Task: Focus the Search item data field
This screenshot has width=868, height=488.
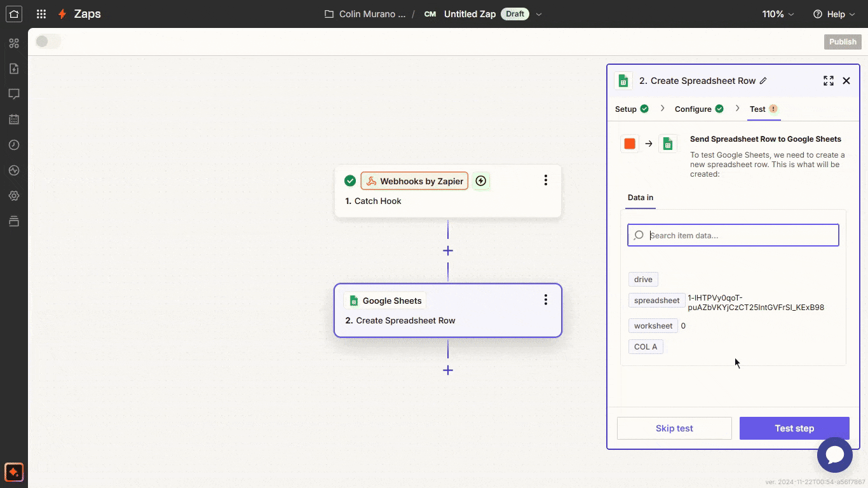Action: 733,235
